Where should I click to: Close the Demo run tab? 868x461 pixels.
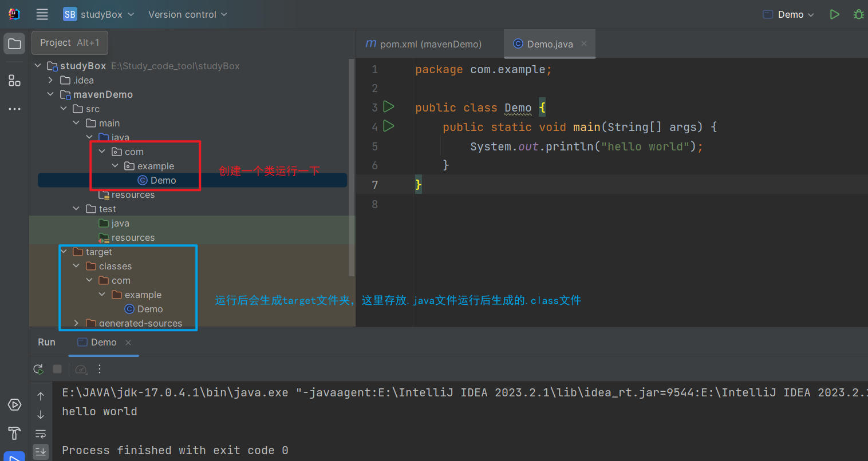point(128,342)
